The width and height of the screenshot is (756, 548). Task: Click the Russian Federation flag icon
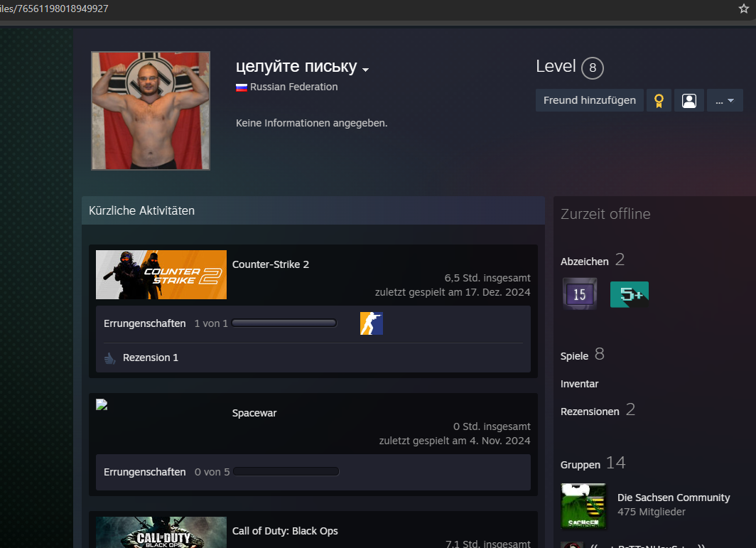242,87
